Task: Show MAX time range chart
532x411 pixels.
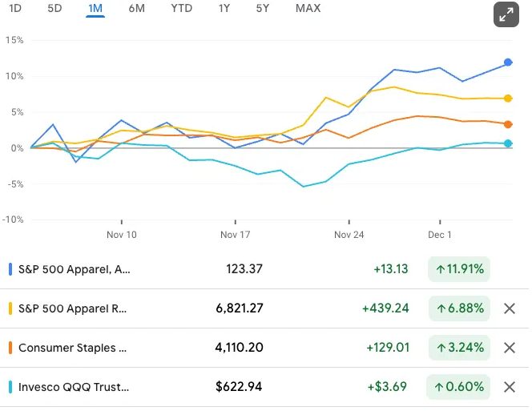Action: pos(308,8)
